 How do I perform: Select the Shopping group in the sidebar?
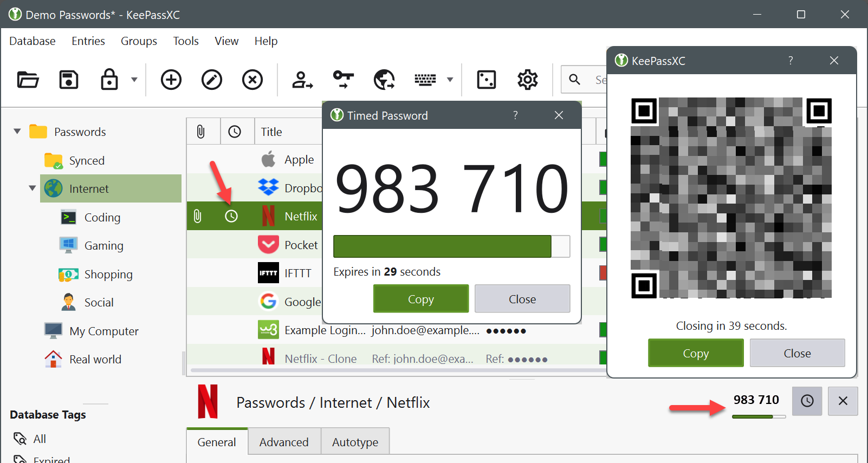pyautogui.click(x=108, y=275)
